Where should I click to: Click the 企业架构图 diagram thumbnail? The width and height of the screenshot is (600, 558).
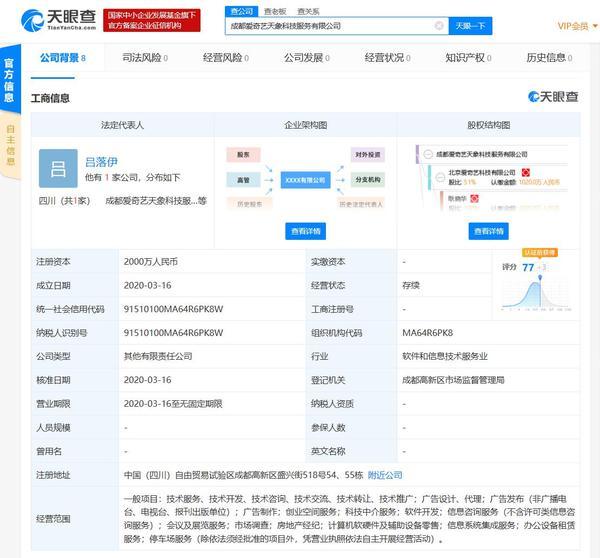[x=305, y=179]
